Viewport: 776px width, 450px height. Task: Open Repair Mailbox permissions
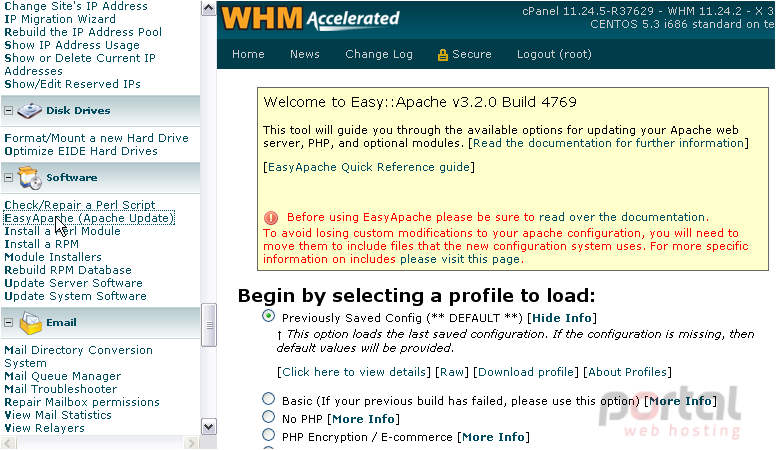[82, 402]
